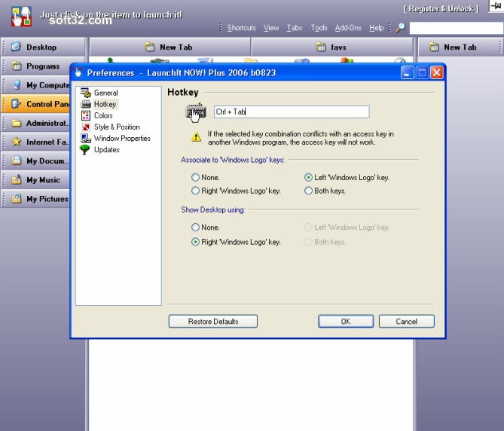Click Restore Defaults button
504x431 pixels.
(x=213, y=322)
